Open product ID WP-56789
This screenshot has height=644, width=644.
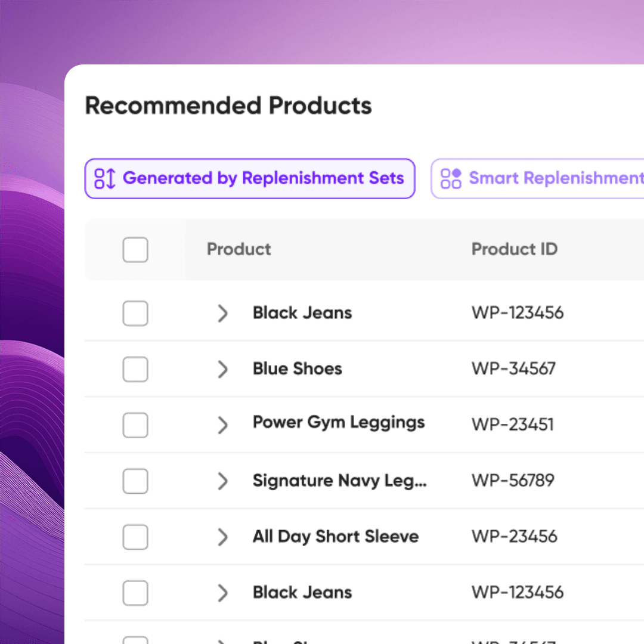pyautogui.click(x=513, y=480)
